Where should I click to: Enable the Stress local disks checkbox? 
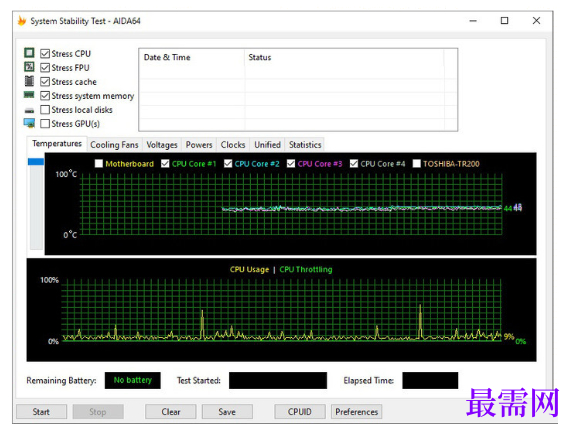45,110
